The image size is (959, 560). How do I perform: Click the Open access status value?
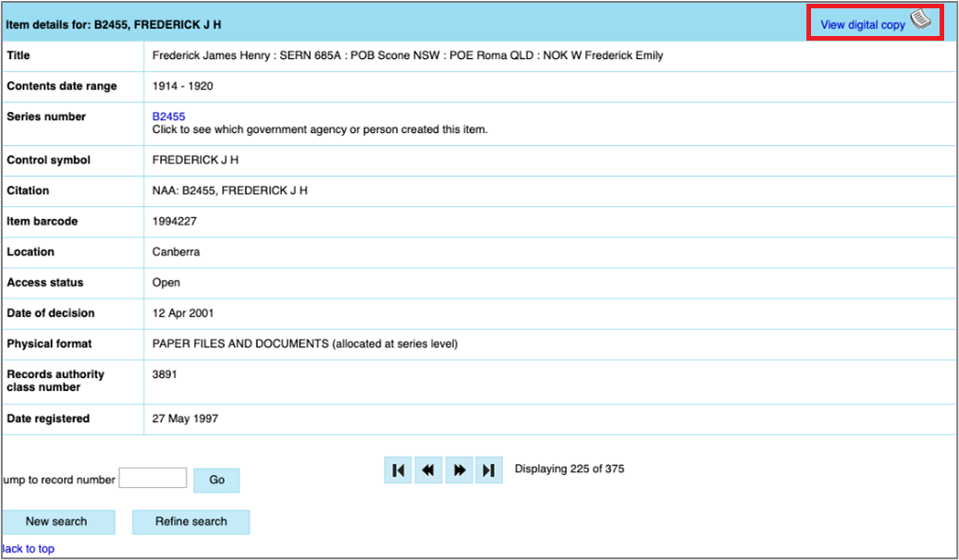166,283
